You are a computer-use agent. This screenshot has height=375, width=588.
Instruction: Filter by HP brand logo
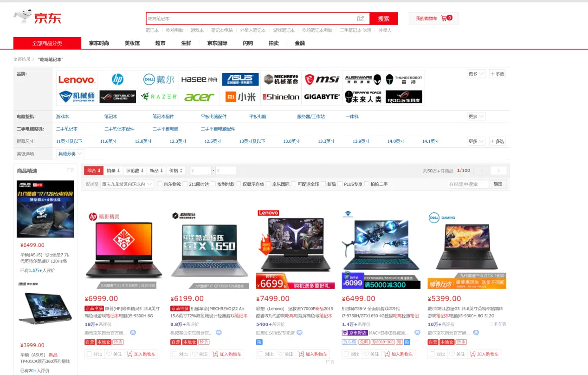pyautogui.click(x=118, y=79)
